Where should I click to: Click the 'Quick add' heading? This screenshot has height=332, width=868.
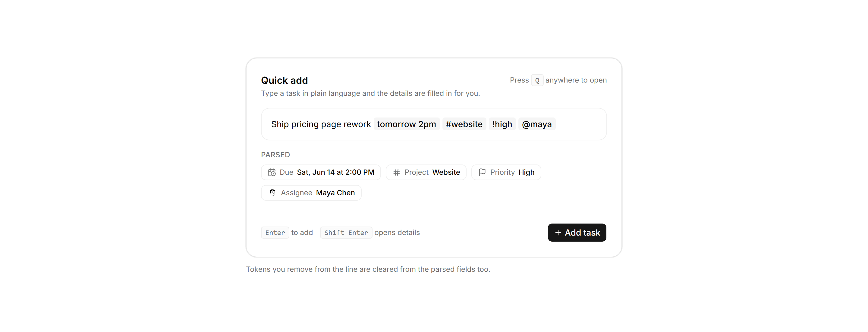[x=285, y=80]
